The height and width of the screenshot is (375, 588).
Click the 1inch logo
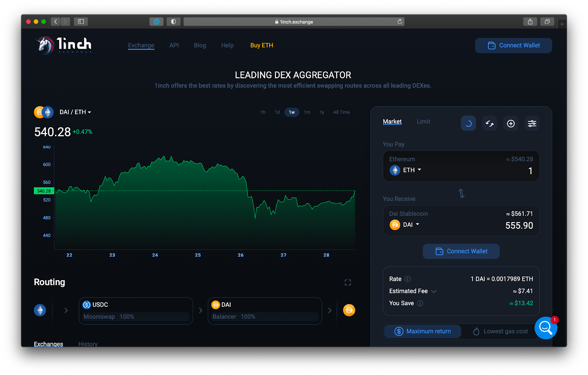[x=64, y=45]
